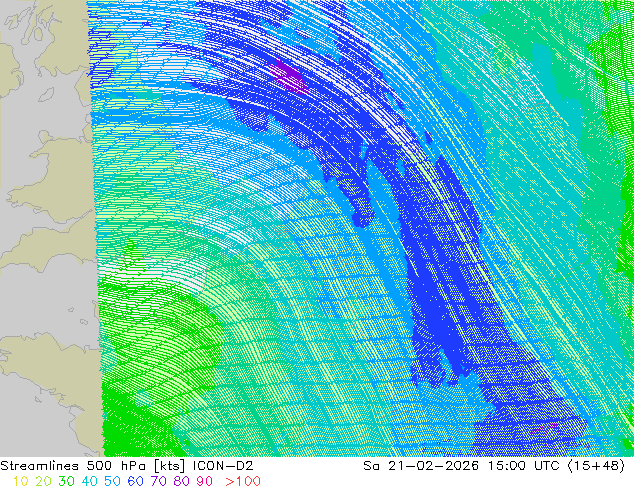The height and width of the screenshot is (490, 634).
Task: Click the 80 kts legend value
Action: (x=182, y=482)
